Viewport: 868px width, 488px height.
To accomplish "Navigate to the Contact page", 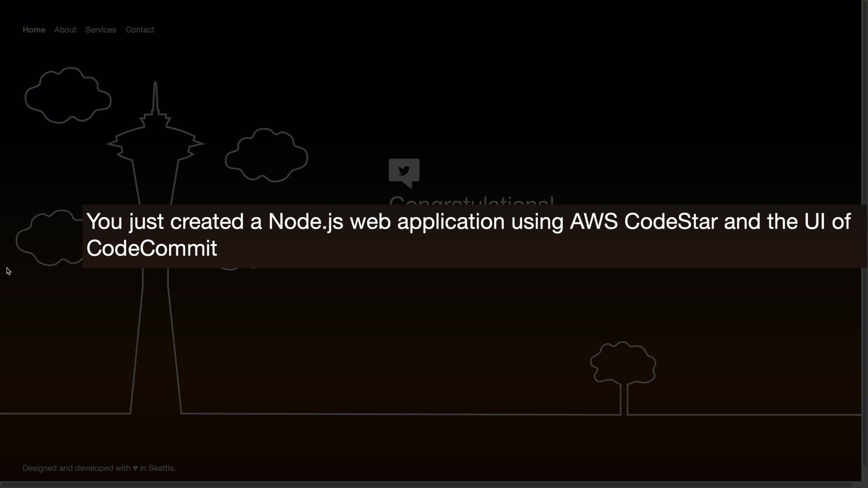I will click(140, 30).
